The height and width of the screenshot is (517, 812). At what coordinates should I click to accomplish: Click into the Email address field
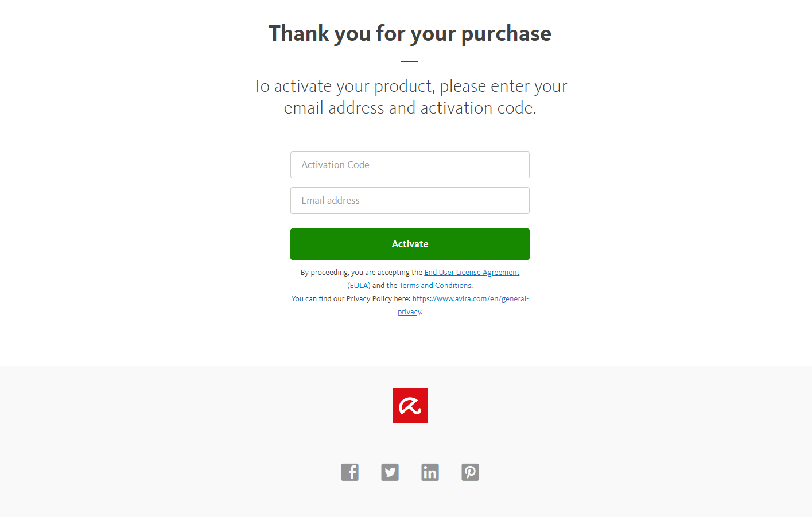[x=410, y=201]
